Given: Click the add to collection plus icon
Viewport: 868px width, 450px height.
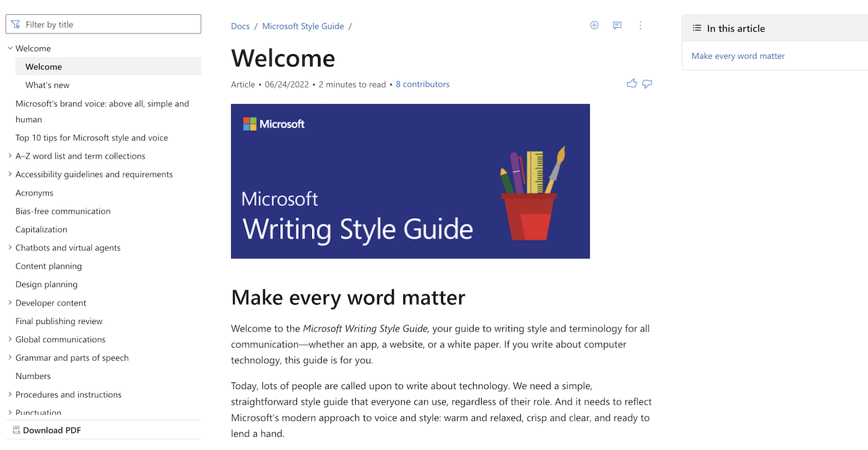Looking at the screenshot, I should (x=594, y=25).
